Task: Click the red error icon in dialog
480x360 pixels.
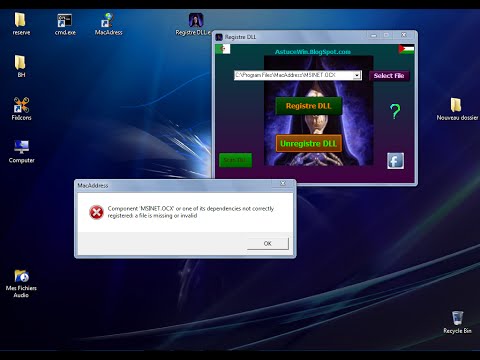Action: click(x=96, y=212)
